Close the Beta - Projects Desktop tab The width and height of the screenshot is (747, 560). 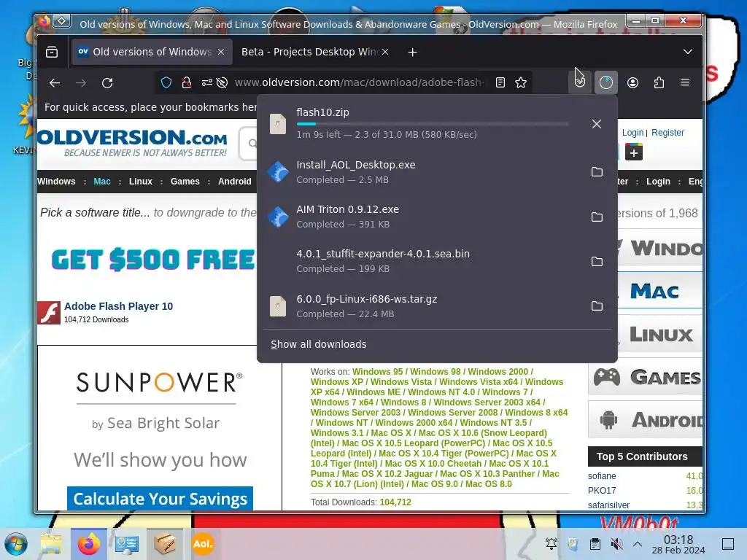385,52
